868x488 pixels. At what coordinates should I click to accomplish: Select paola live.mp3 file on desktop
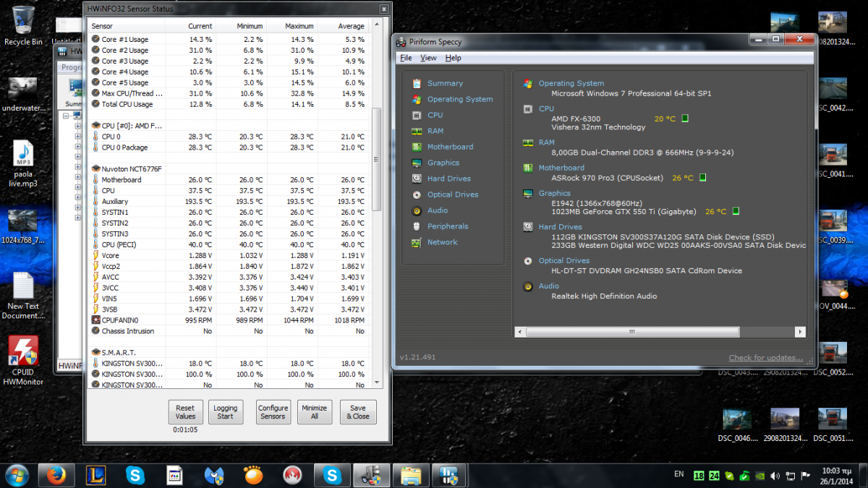pos(23,164)
